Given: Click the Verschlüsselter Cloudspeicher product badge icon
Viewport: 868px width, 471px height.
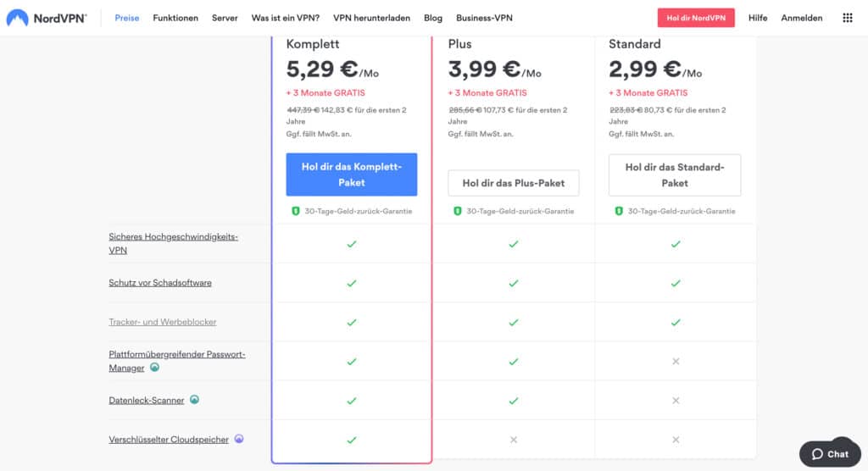Looking at the screenshot, I should [239, 438].
